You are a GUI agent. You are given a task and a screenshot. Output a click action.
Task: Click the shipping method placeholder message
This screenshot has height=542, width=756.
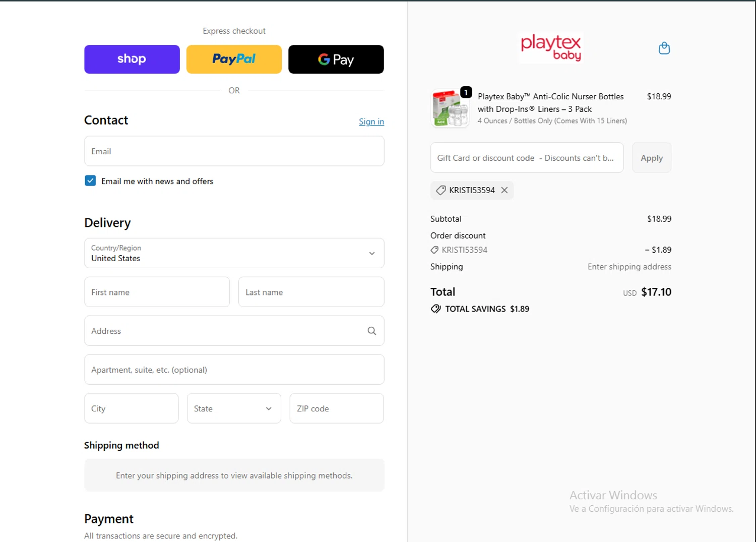coord(234,475)
